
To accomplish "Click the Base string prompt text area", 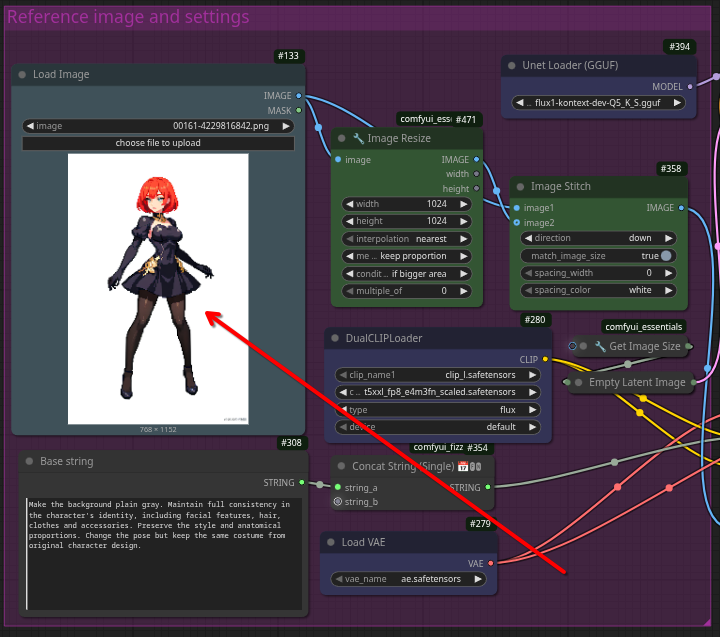I will 164,553.
